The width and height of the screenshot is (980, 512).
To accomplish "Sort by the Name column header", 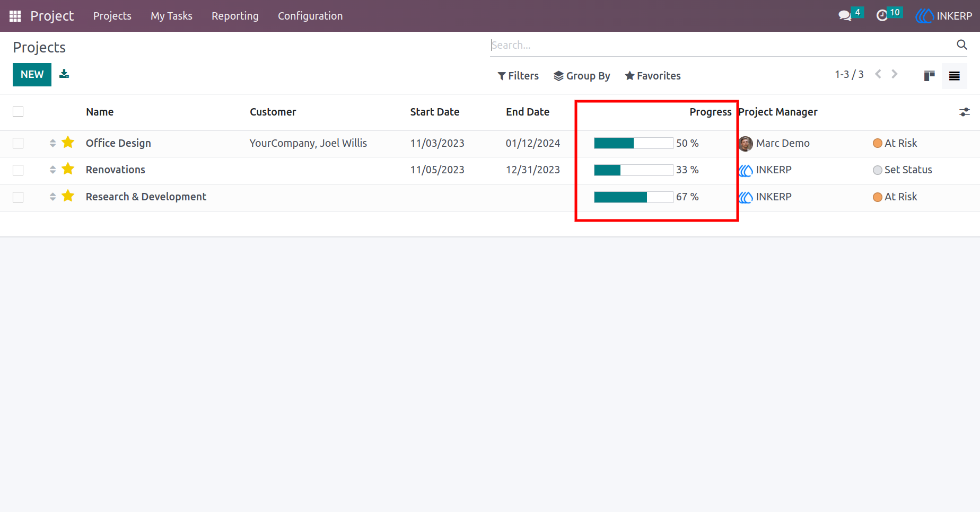I will click(100, 112).
